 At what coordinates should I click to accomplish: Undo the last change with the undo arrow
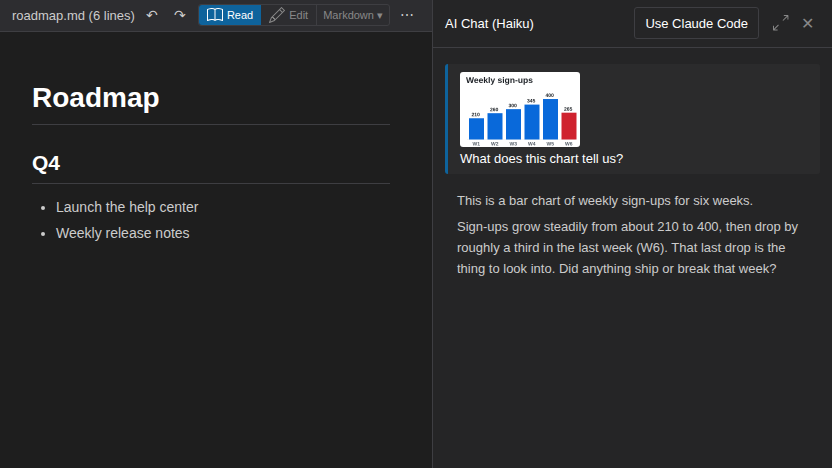152,15
